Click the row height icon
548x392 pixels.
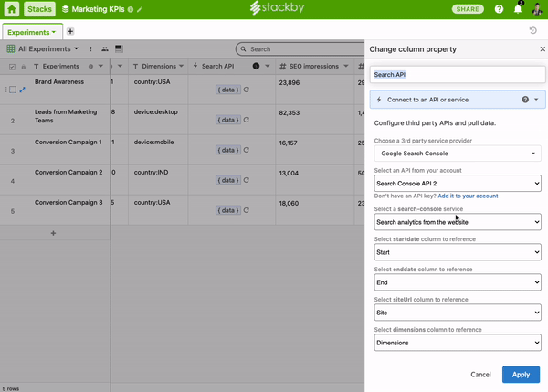point(119,48)
